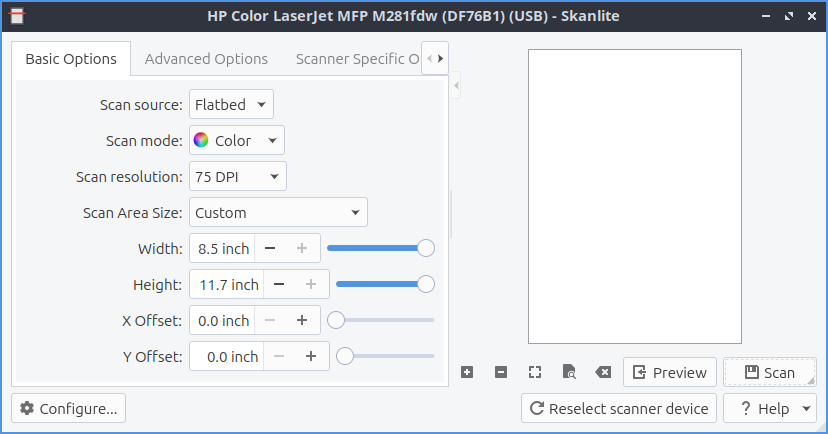Click the X Offset slider handle
Viewport: 828px width, 434px height.
tap(337, 320)
